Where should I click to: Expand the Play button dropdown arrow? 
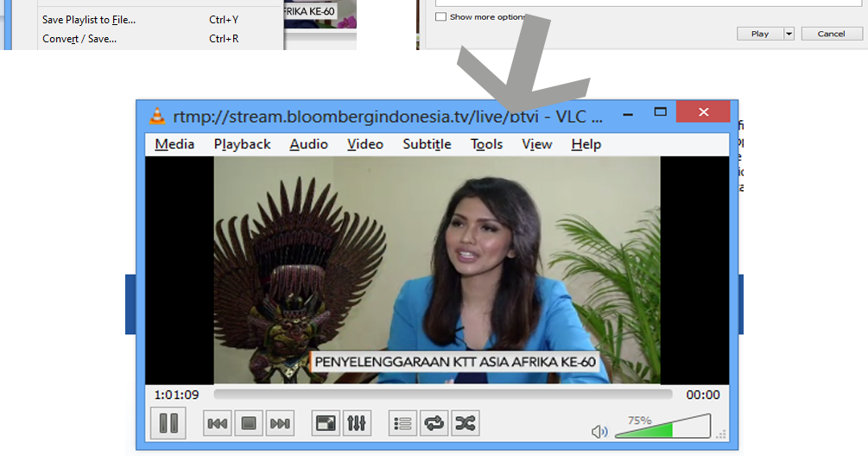coord(789,34)
